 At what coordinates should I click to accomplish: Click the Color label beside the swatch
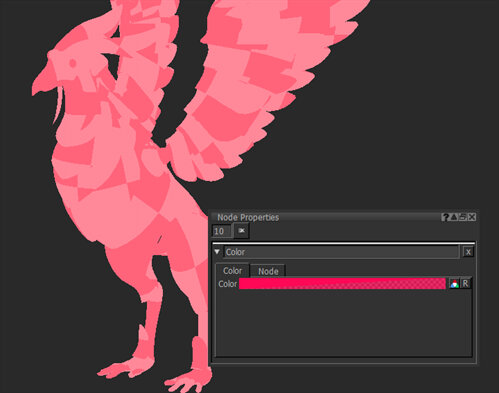(x=227, y=284)
